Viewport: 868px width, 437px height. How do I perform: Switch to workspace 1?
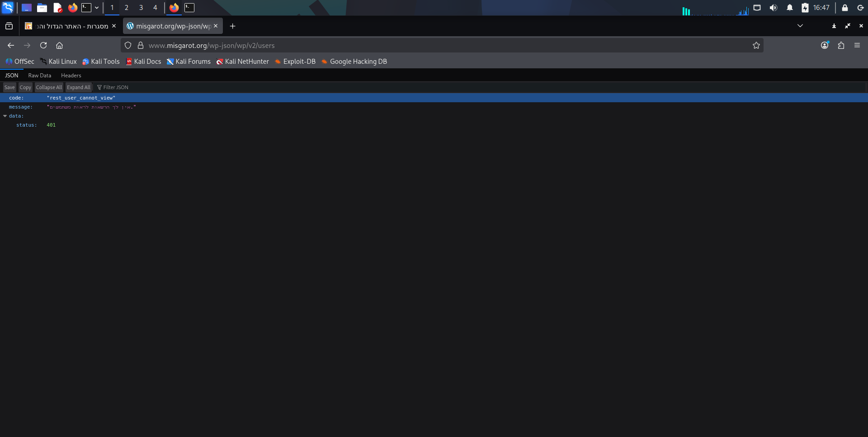(x=112, y=8)
